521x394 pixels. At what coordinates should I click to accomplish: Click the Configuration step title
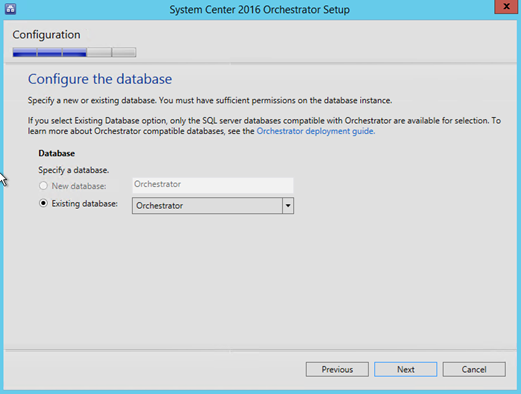[46, 35]
